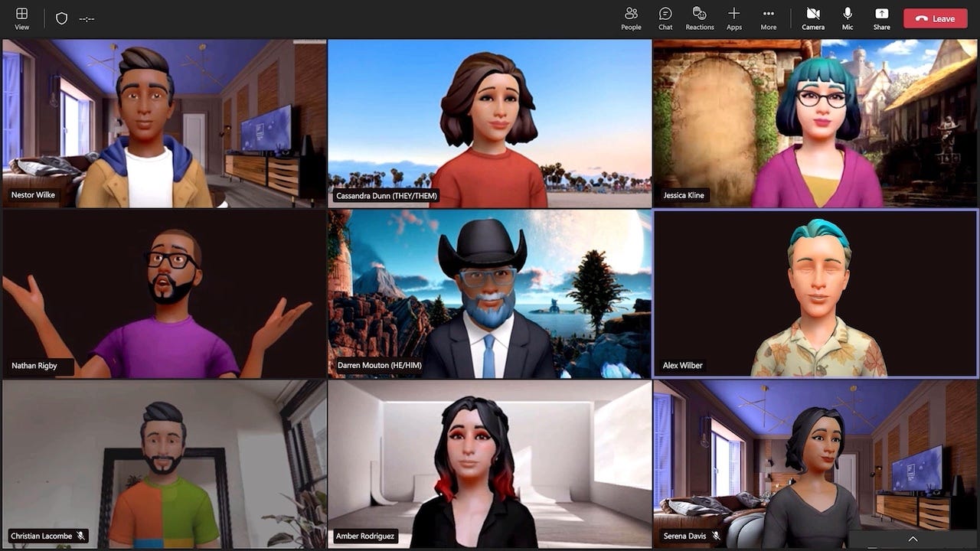Select Jessica Kline's video tile

pyautogui.click(x=815, y=122)
